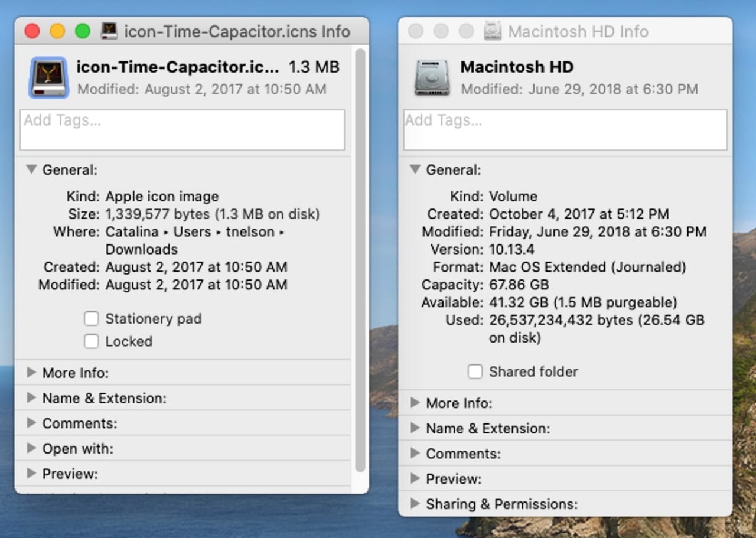This screenshot has height=538, width=756.
Task: Click the icon-Time-Capacitor.icns Info window title
Action: coord(237,31)
